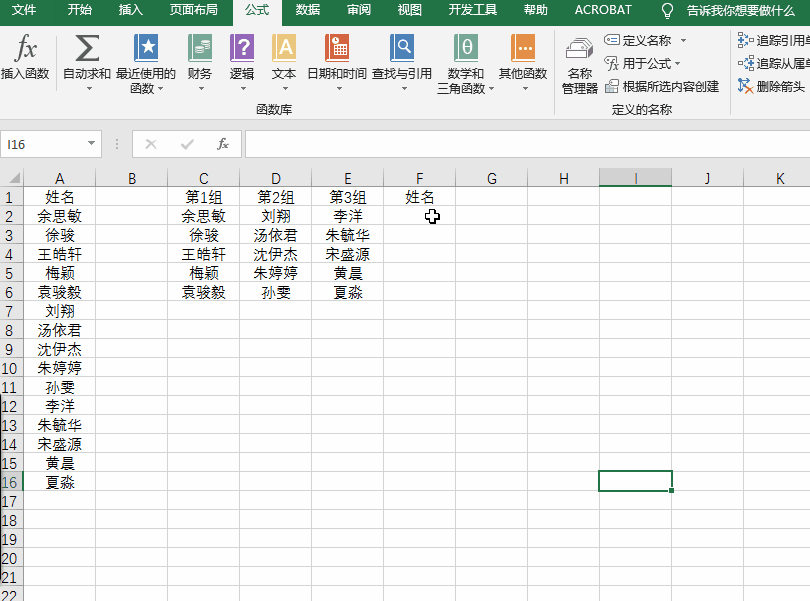Select cell E6 containing 夏淼
Image resolution: width=810 pixels, height=601 pixels.
(348, 292)
